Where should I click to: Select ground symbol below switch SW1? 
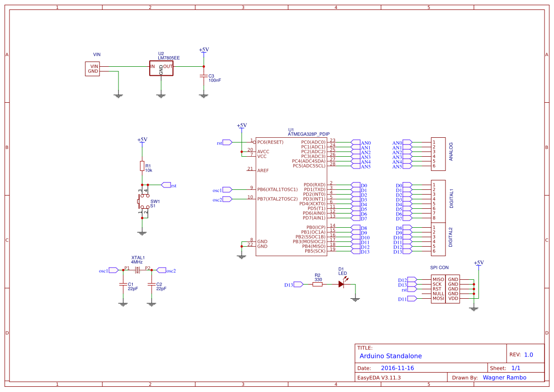click(142, 233)
